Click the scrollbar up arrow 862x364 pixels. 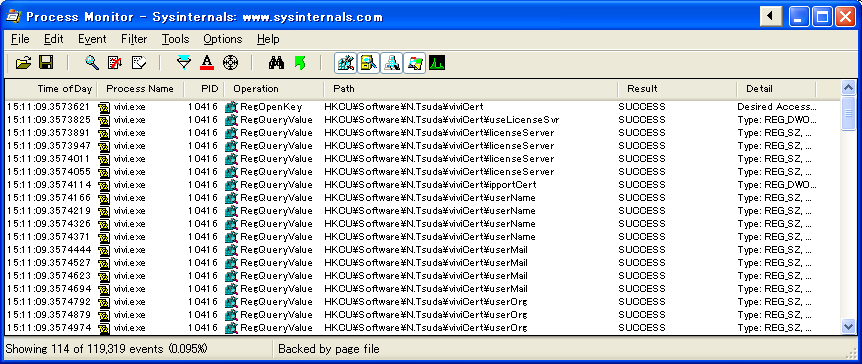[848, 87]
